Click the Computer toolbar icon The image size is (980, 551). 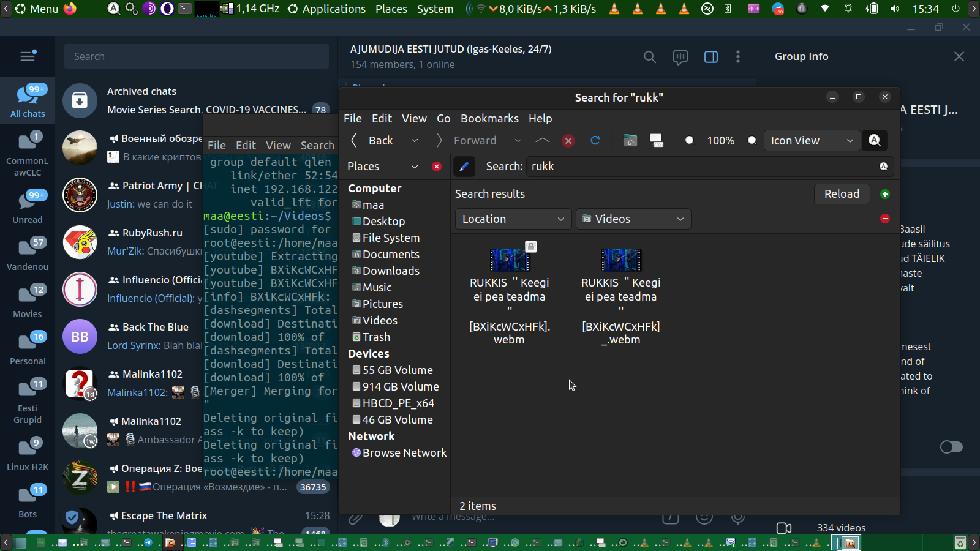click(657, 141)
